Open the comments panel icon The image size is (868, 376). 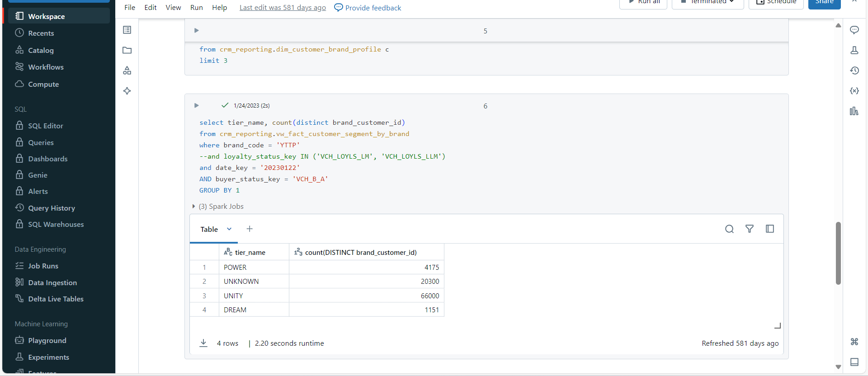pyautogui.click(x=854, y=30)
